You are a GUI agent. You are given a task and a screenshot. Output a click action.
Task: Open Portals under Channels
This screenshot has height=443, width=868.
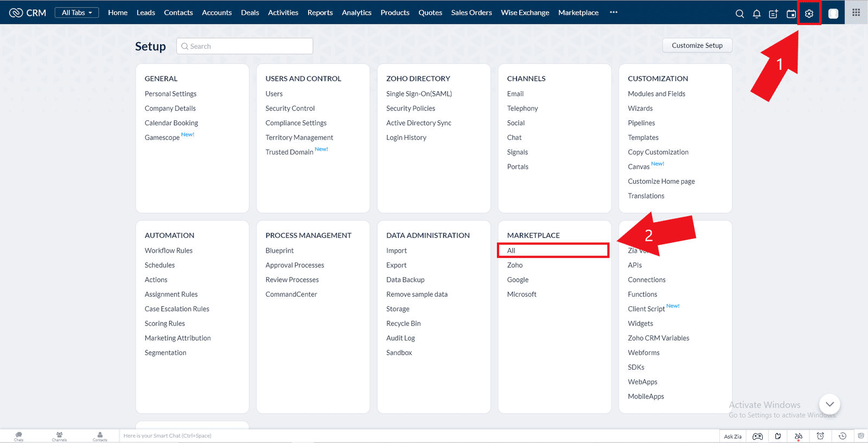click(x=518, y=167)
